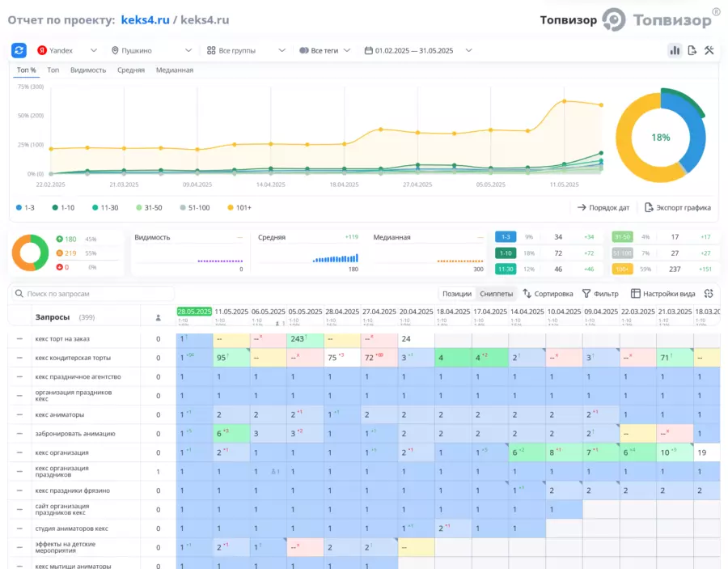Select the Медианная chart tab

point(175,70)
